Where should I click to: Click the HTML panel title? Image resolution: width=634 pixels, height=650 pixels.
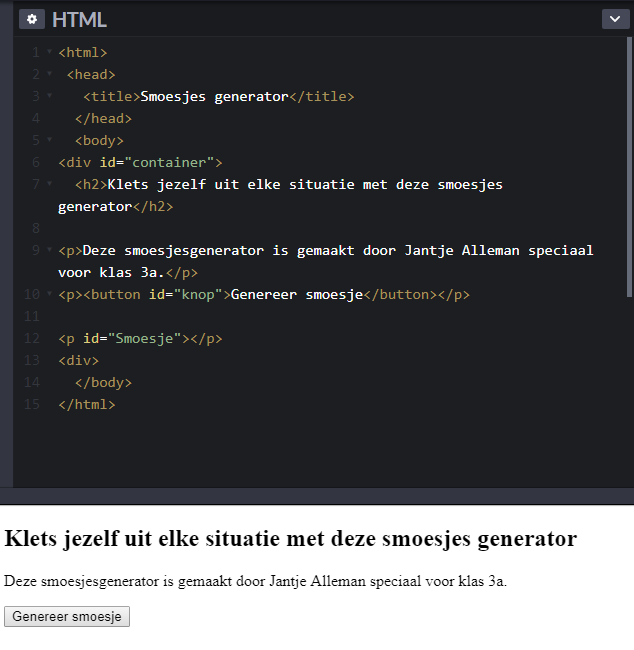pos(79,19)
